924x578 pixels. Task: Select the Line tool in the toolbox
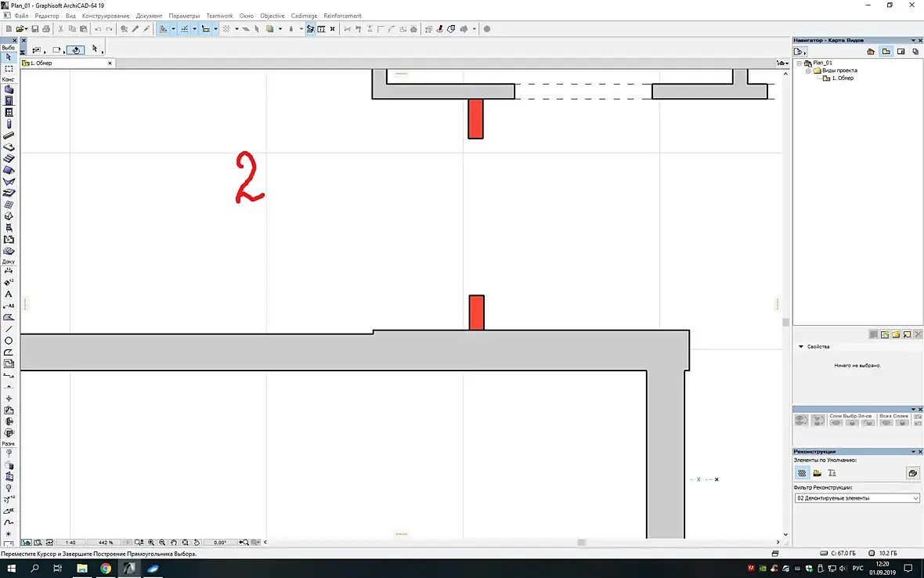pyautogui.click(x=9, y=329)
